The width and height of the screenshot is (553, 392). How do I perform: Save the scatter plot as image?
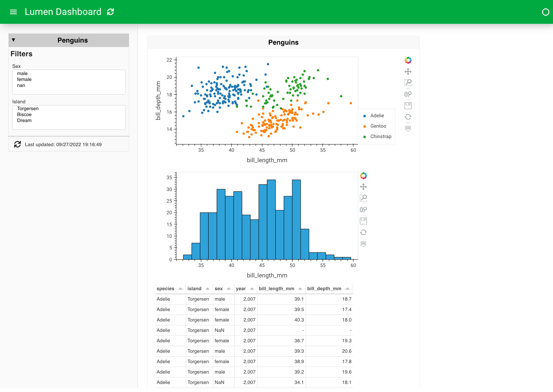pyautogui.click(x=408, y=105)
